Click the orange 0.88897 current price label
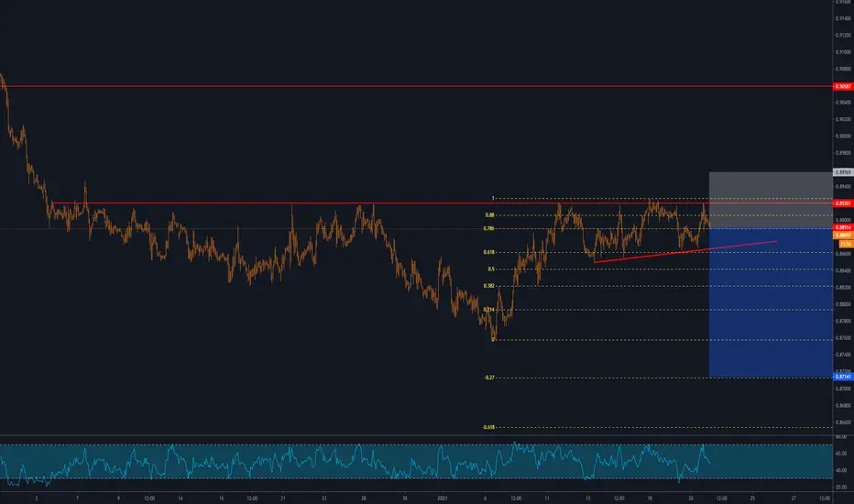 tap(843, 236)
